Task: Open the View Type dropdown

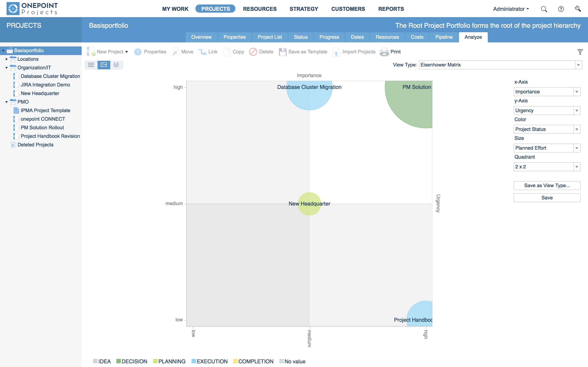Action: [x=578, y=65]
